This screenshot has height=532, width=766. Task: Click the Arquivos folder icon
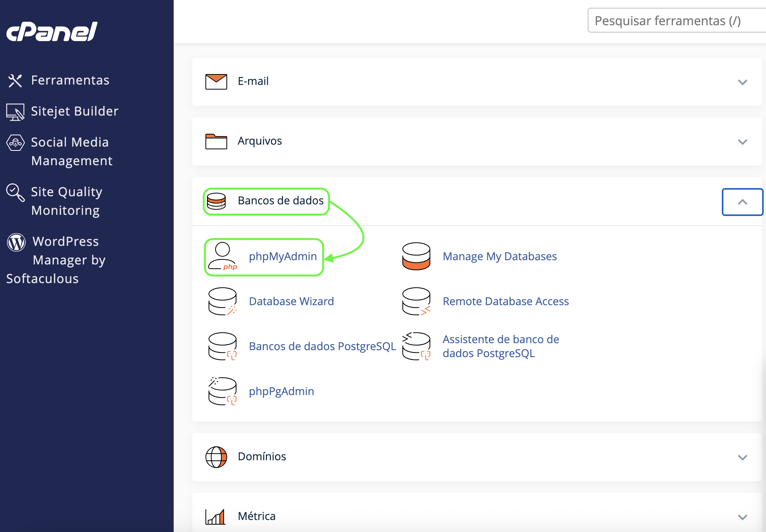click(x=216, y=142)
